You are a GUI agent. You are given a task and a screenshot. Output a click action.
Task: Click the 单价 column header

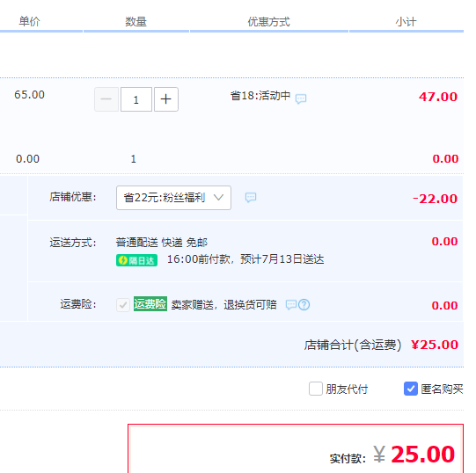[29, 22]
